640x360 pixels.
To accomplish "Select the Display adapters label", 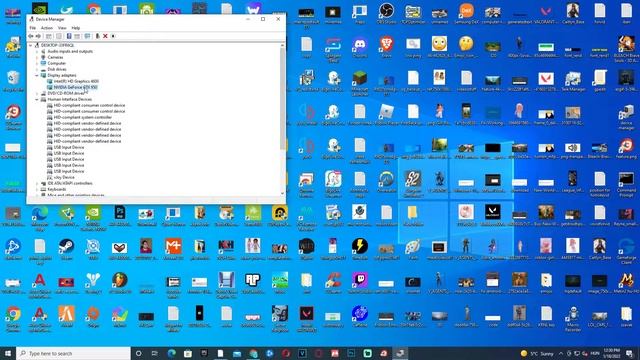I will (62, 75).
